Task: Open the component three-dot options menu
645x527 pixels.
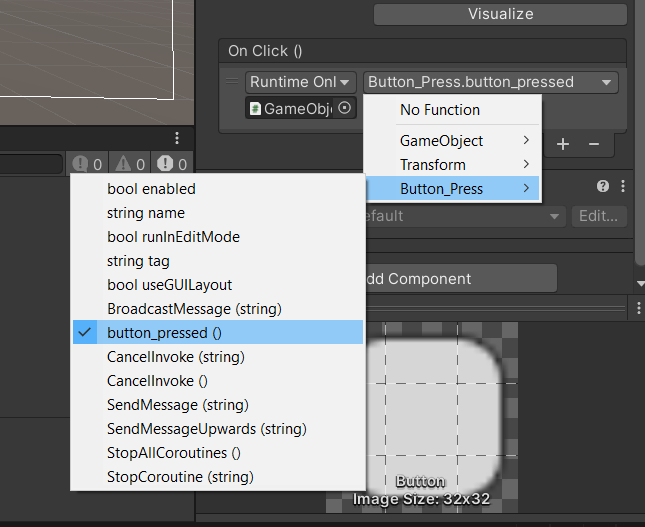Action: click(623, 186)
